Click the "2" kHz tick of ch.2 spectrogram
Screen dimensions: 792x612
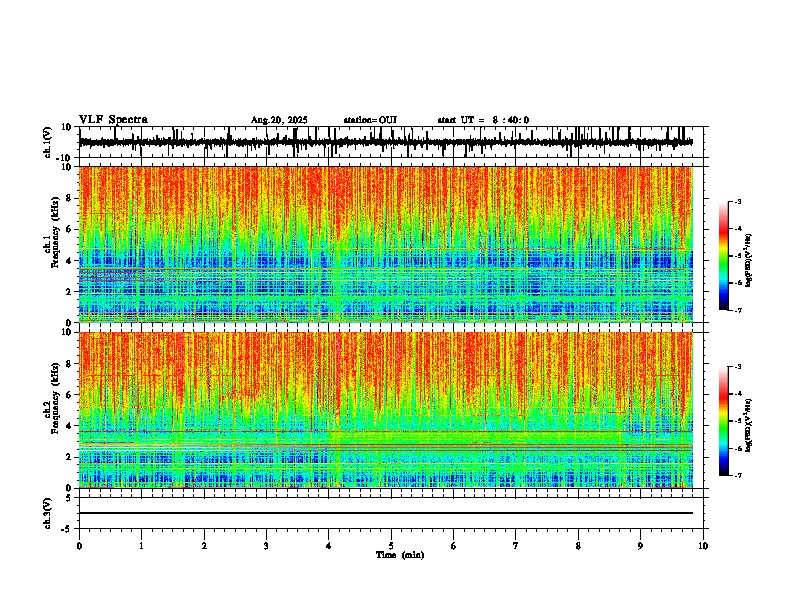(x=69, y=457)
